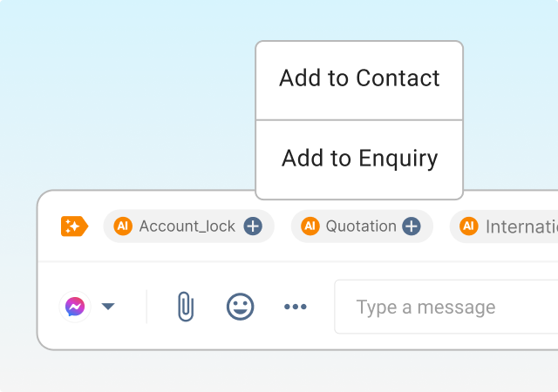
Task: Click the plus icon on Account_lock tag
Action: click(252, 226)
